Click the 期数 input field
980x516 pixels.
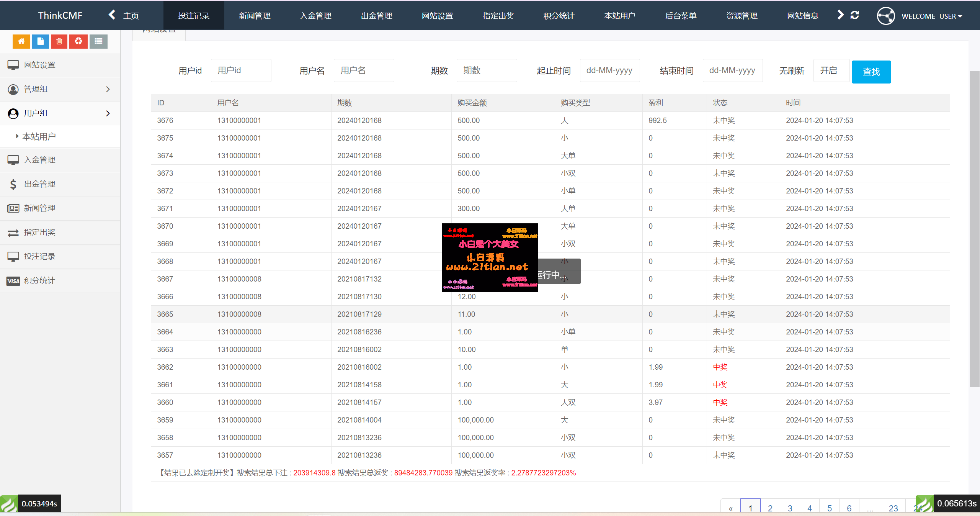click(486, 71)
